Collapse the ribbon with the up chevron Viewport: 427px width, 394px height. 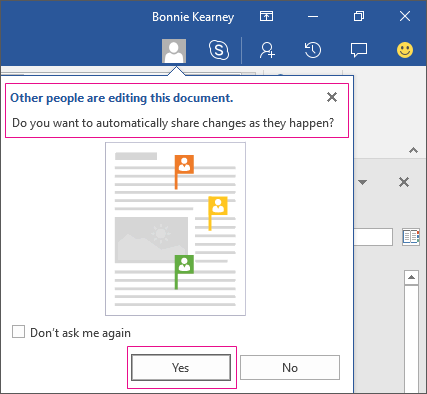(x=413, y=150)
